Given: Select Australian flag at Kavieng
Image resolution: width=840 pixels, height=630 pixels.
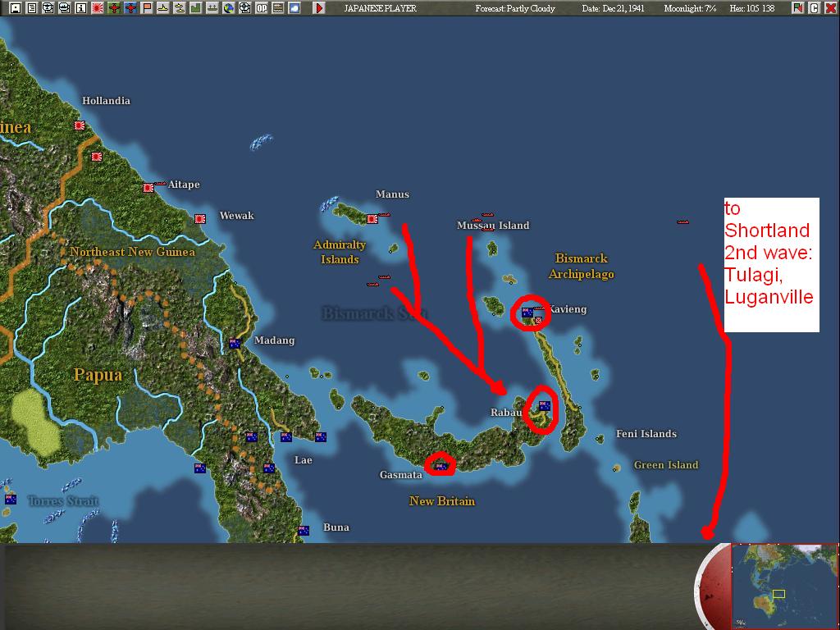Looking at the screenshot, I should click(527, 313).
